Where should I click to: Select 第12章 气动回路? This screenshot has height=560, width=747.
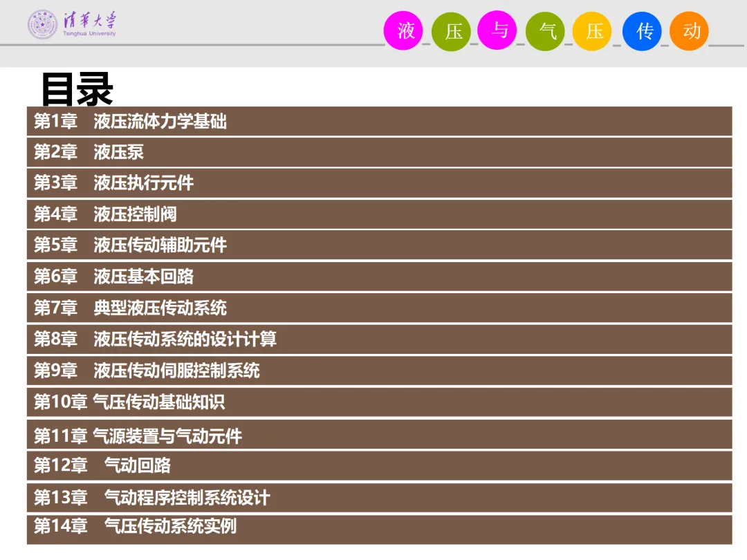tap(379, 466)
